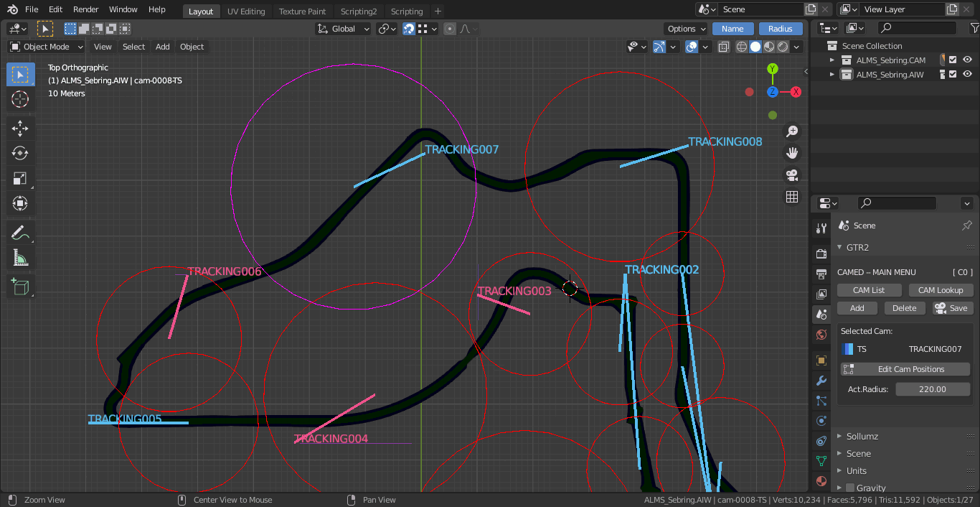
Task: Expand the Sollumz panel
Action: [x=862, y=436]
